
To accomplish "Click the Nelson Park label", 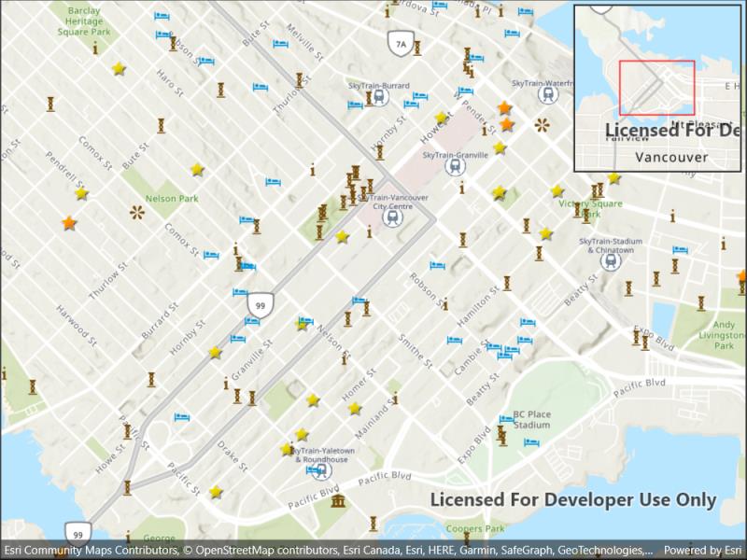I will (172, 199).
